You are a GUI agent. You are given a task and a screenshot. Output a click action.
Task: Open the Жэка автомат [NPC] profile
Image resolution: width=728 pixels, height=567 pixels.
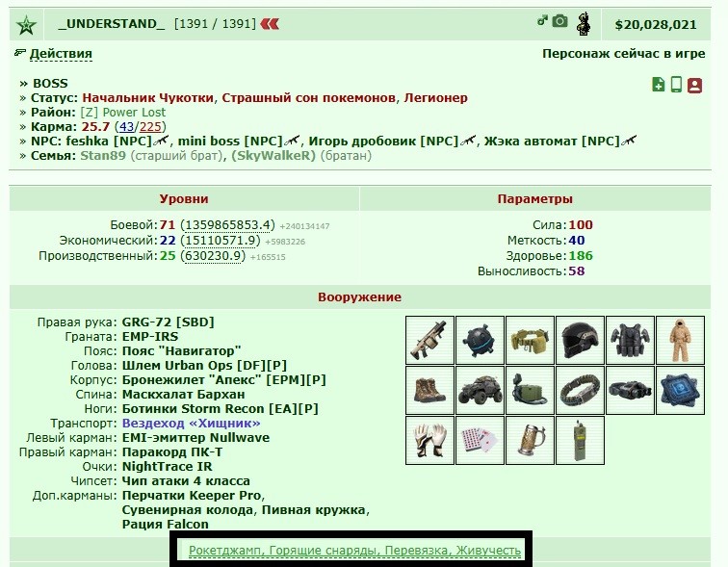(552, 142)
